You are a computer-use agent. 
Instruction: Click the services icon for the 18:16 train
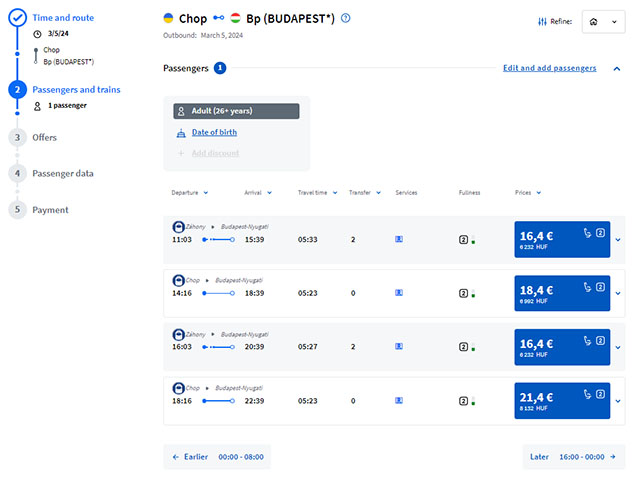399,400
